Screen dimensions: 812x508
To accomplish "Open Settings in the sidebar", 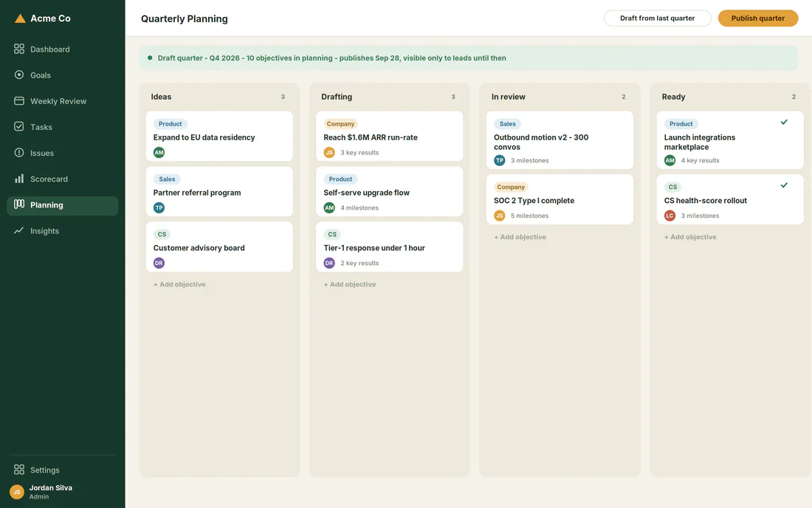I will [62, 470].
